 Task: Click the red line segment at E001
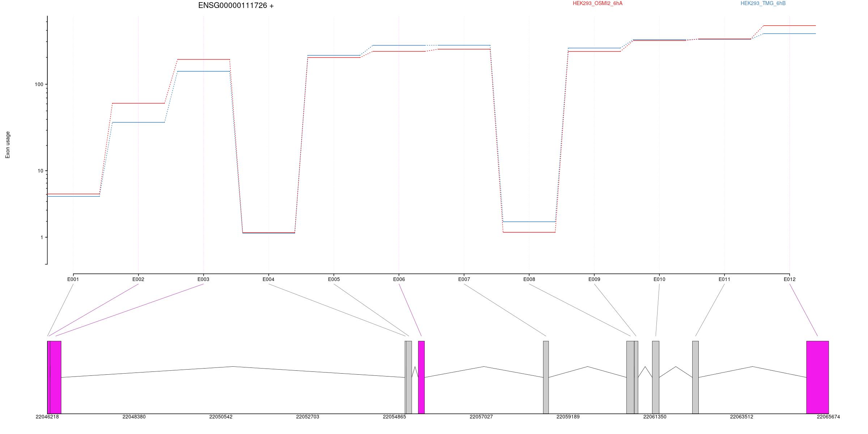tap(73, 194)
